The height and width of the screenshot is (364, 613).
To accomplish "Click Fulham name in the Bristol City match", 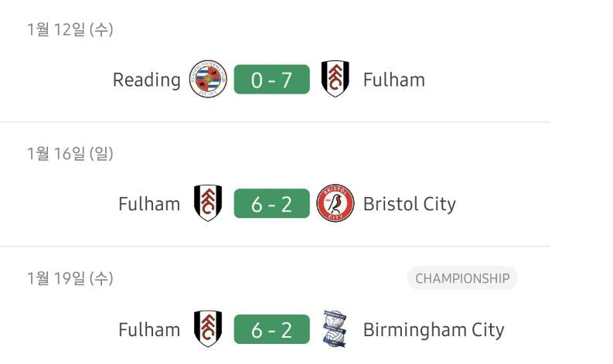I will [149, 205].
